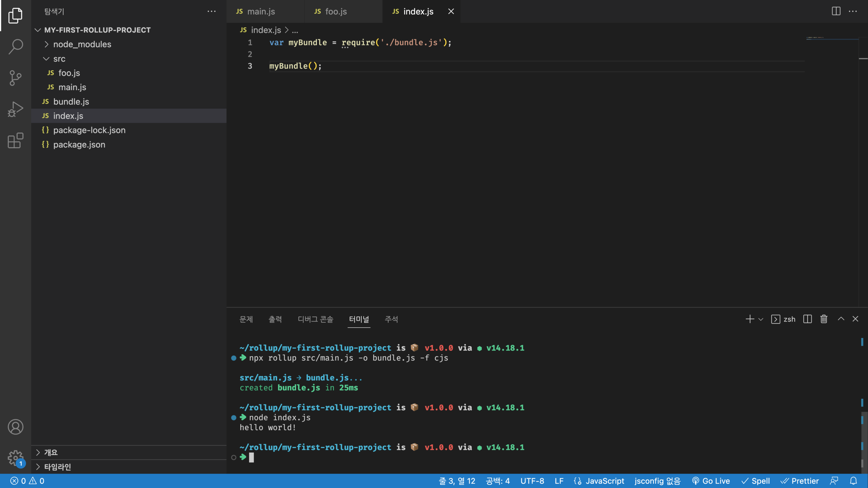868x488 pixels.
Task: Toggle Prettier formatter in status bar
Action: (800, 481)
